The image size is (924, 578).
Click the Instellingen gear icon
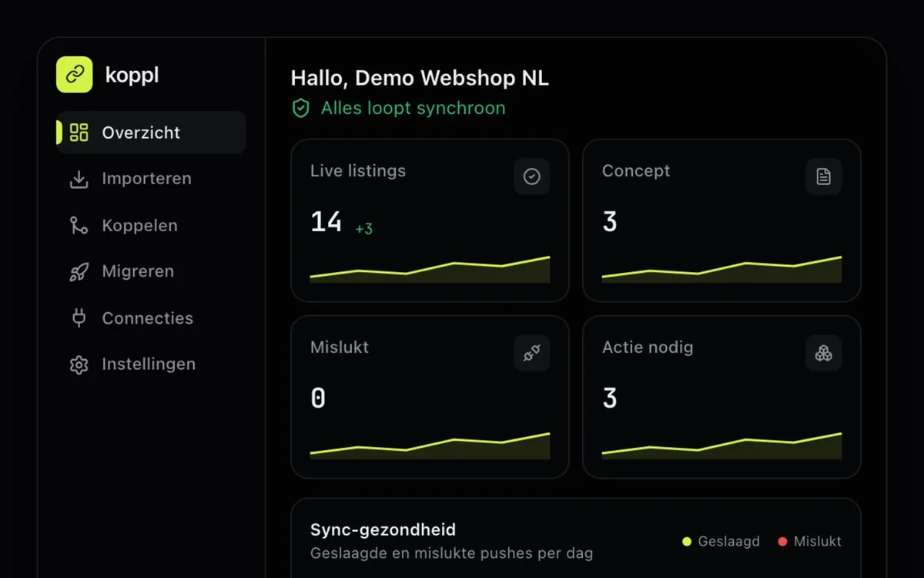(x=79, y=365)
